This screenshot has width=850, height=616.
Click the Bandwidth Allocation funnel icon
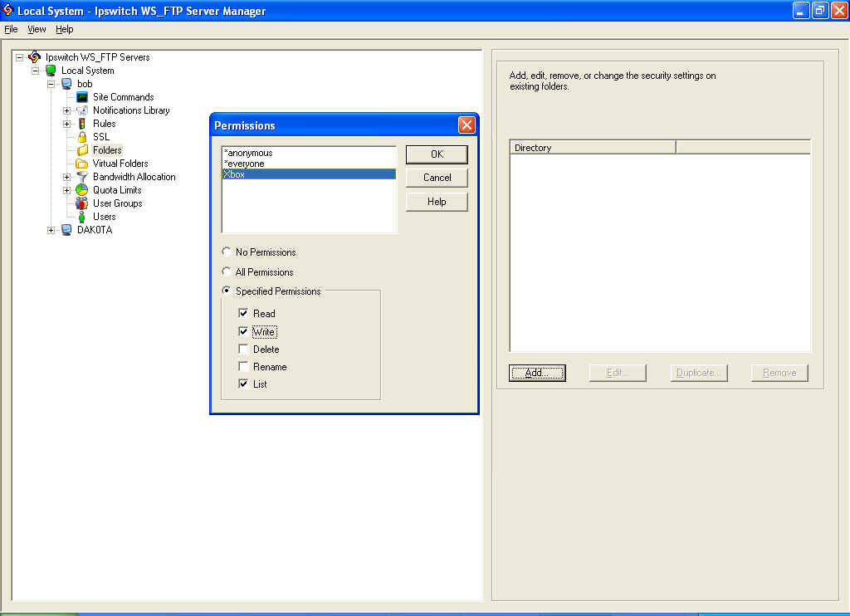(x=82, y=177)
